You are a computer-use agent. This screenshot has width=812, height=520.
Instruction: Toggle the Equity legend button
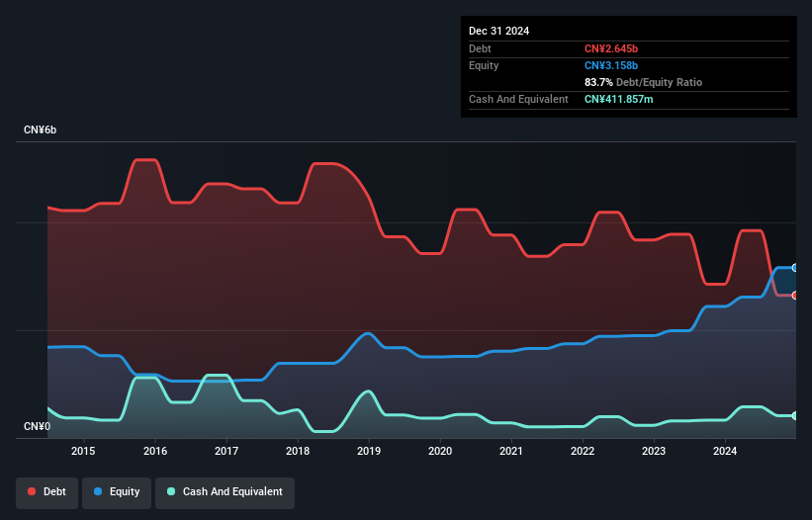(117, 491)
